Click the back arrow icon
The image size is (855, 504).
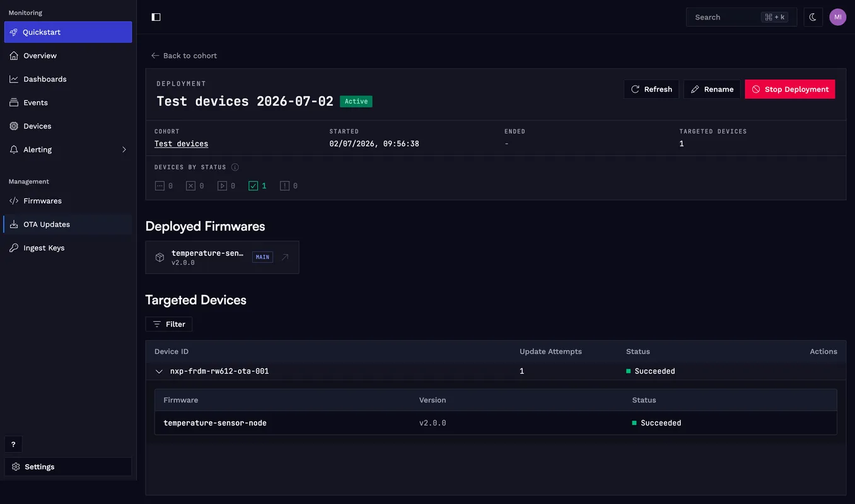[155, 55]
